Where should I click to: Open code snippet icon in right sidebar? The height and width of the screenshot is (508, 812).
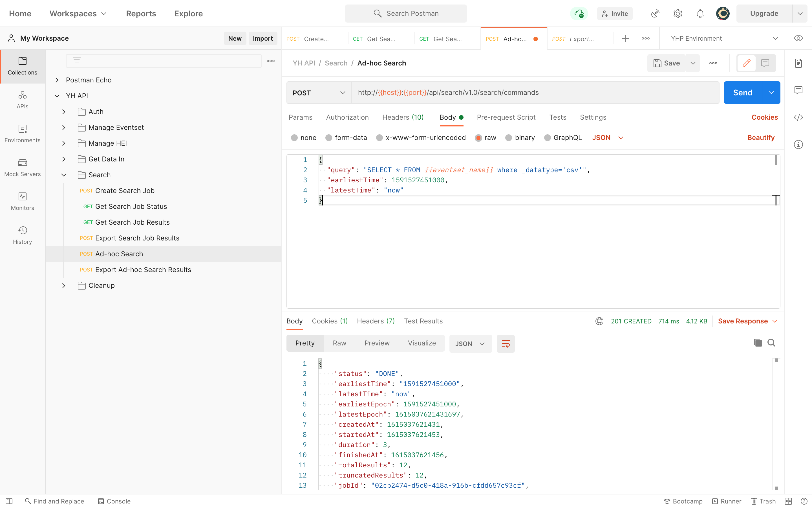pos(798,117)
